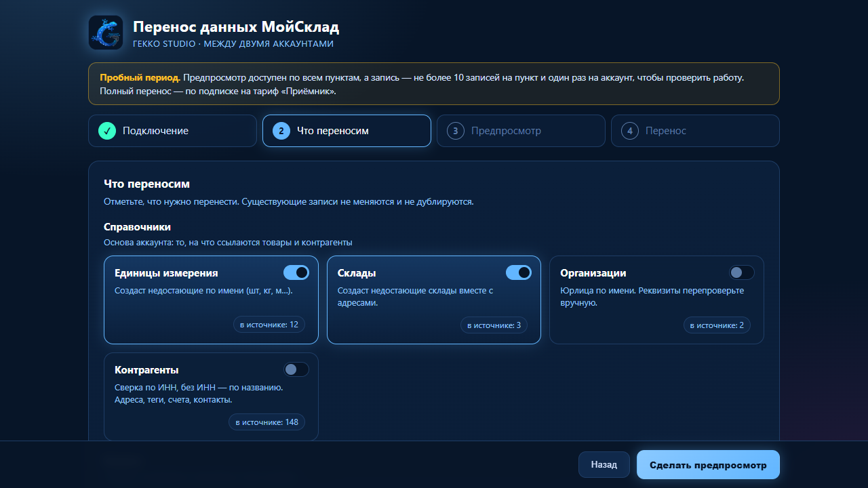Screen dimensions: 868x488
Task: Click the Единицы измерения card title
Action: [x=166, y=273]
